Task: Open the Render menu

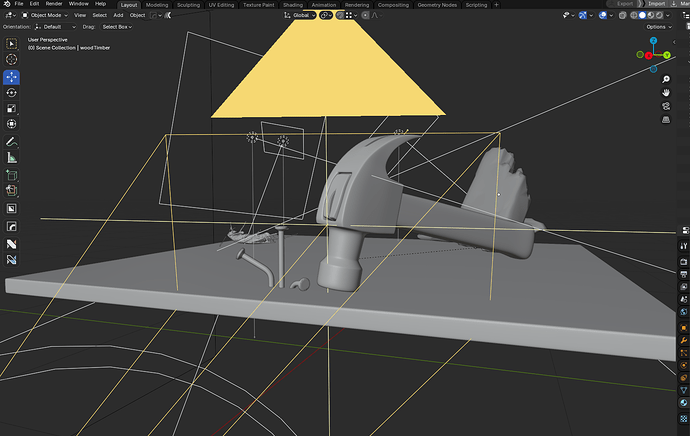Action: (x=54, y=4)
